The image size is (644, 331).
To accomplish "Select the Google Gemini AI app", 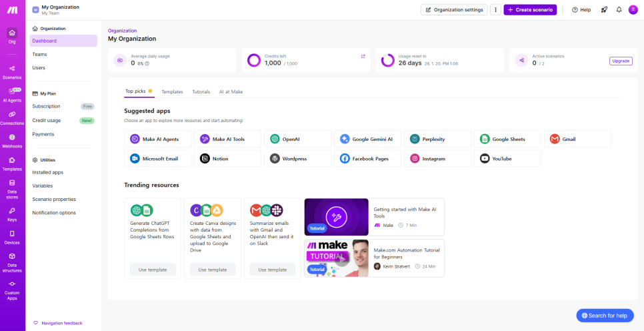I will tap(367, 139).
